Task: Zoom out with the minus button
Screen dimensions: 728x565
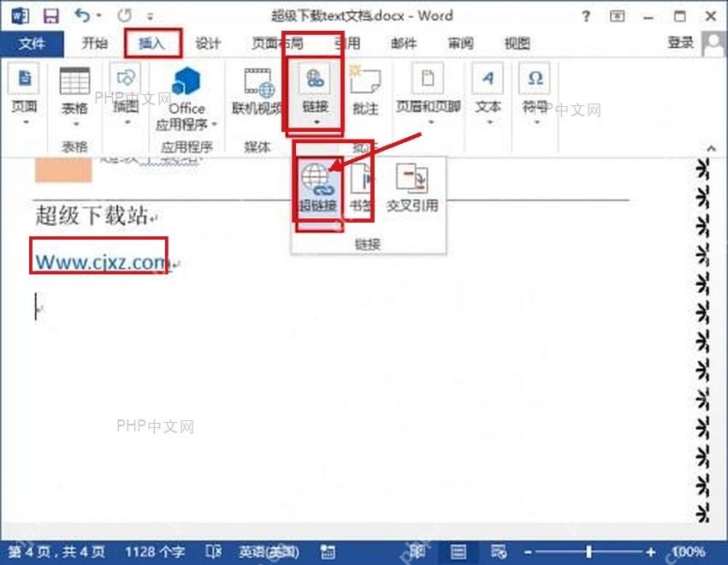Action: tap(528, 552)
